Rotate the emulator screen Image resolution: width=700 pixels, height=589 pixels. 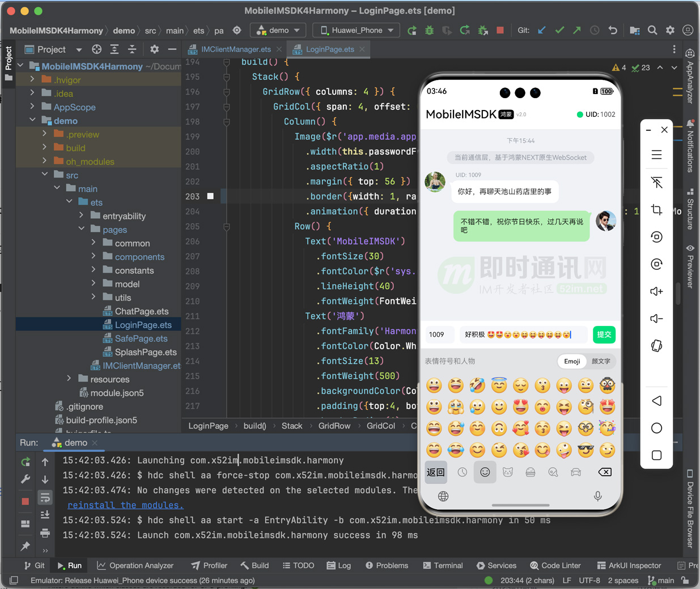656,237
